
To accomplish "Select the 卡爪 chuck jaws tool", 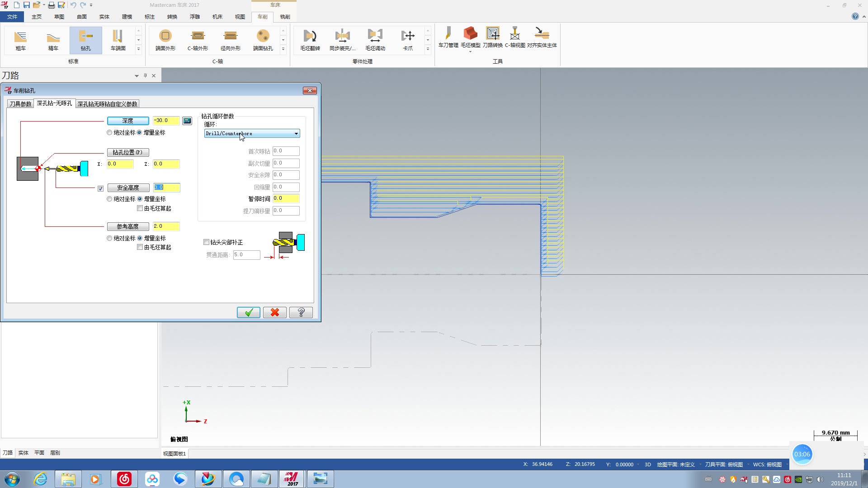I will click(x=407, y=40).
